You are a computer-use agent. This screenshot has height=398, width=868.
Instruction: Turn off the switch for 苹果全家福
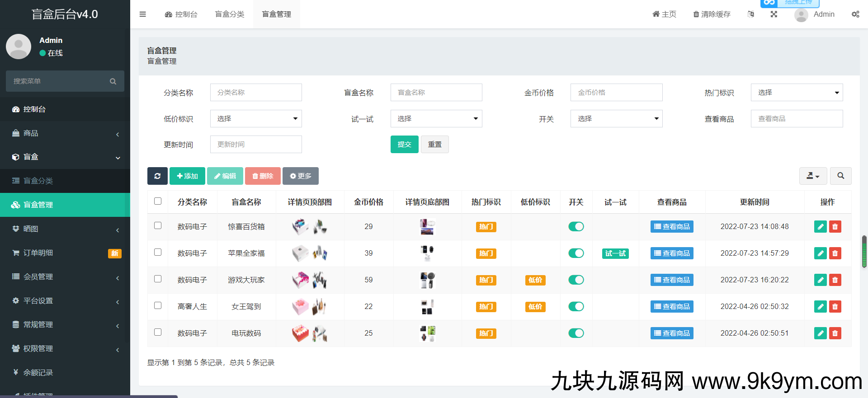click(x=576, y=253)
